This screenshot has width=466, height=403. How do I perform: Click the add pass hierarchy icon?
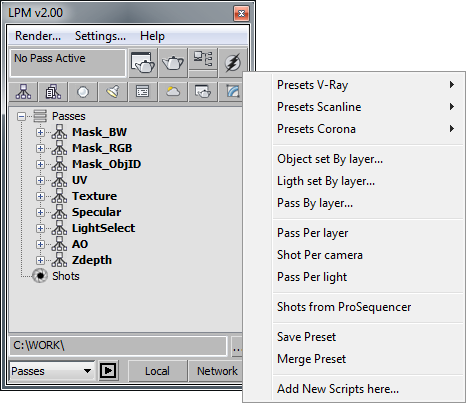23,92
